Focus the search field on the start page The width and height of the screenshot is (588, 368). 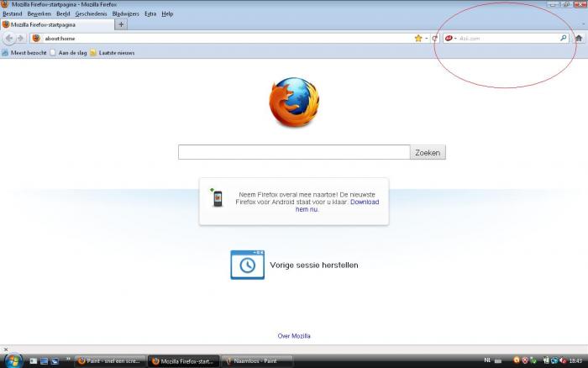point(294,152)
